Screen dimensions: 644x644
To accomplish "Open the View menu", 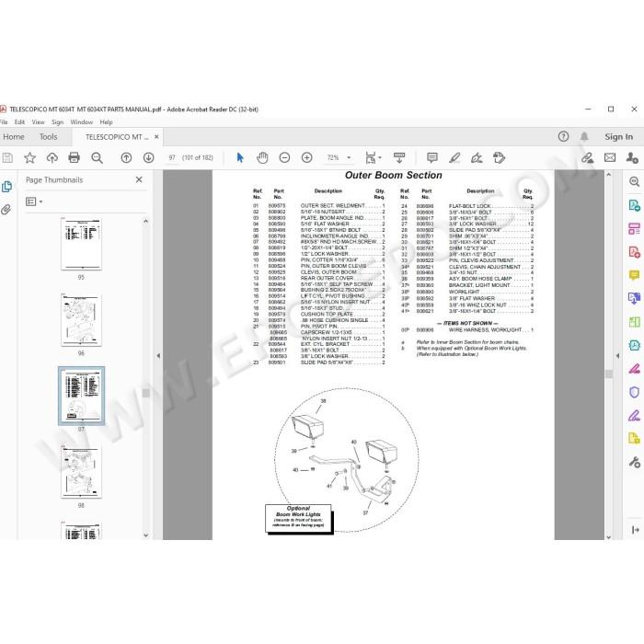I will [38, 122].
